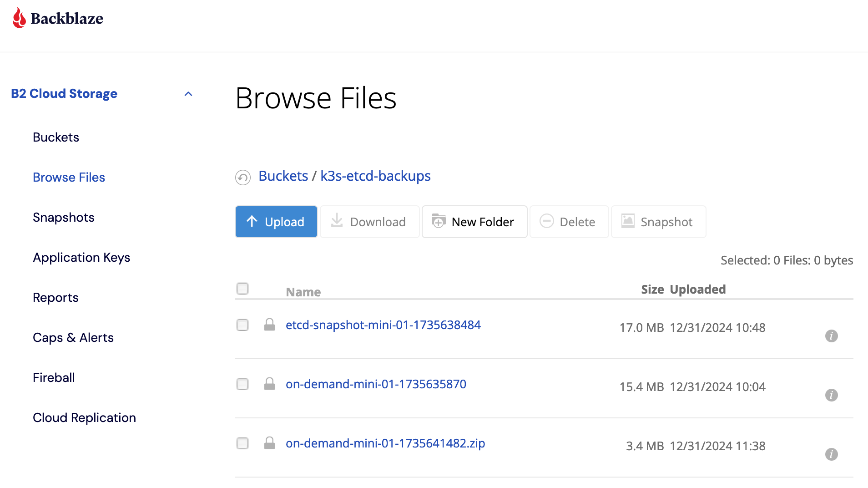Collapse the B2 Cloud Storage chevron
868x488 pixels.
(x=188, y=94)
